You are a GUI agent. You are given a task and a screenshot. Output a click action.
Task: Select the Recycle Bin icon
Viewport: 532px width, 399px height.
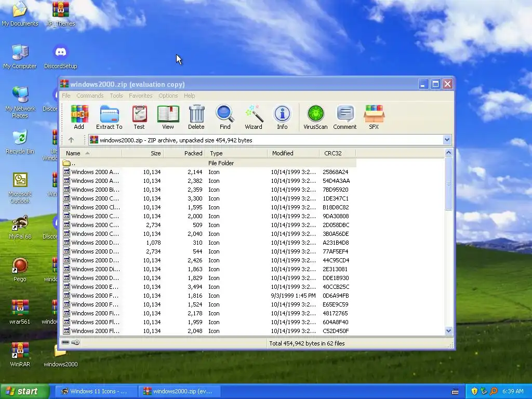click(20, 142)
